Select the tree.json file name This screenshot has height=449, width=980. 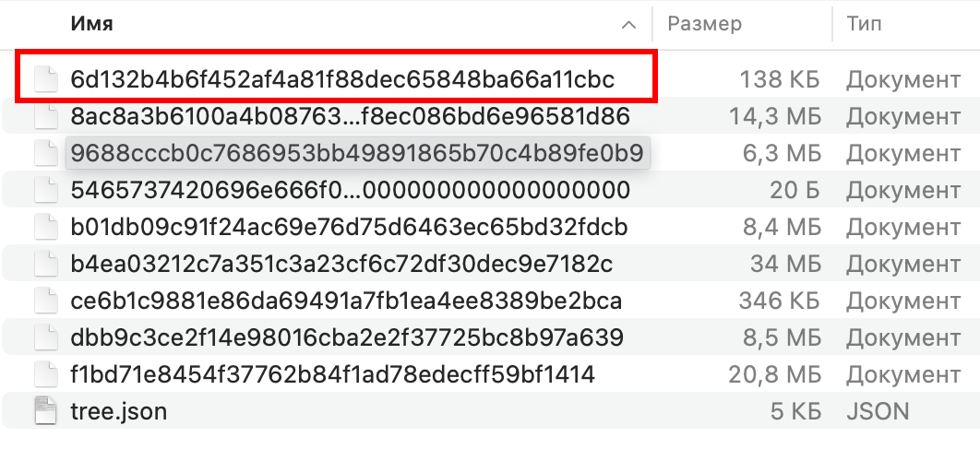point(119,411)
